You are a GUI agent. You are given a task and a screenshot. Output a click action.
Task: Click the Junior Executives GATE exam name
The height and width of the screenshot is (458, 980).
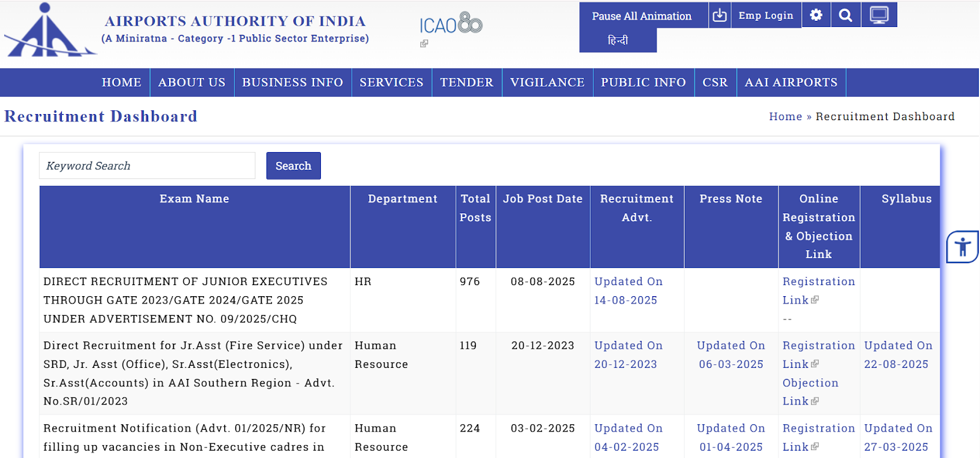click(x=186, y=300)
